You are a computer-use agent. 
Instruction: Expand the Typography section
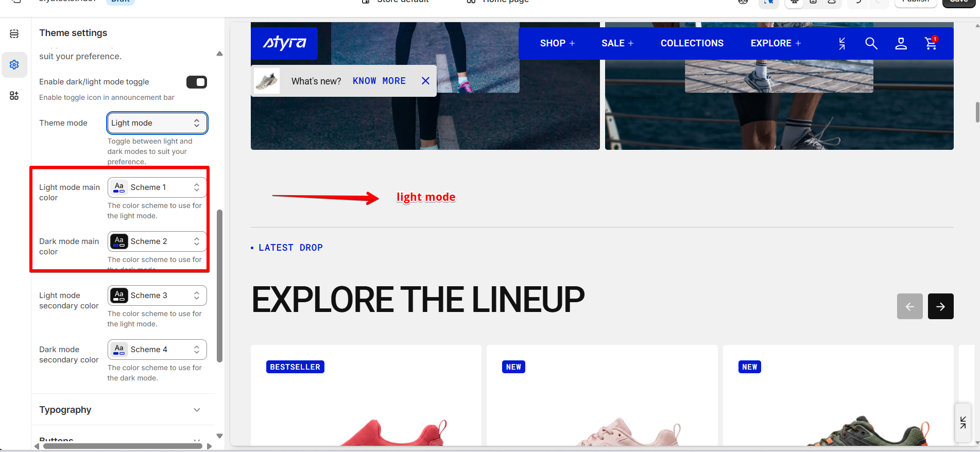[123, 410]
